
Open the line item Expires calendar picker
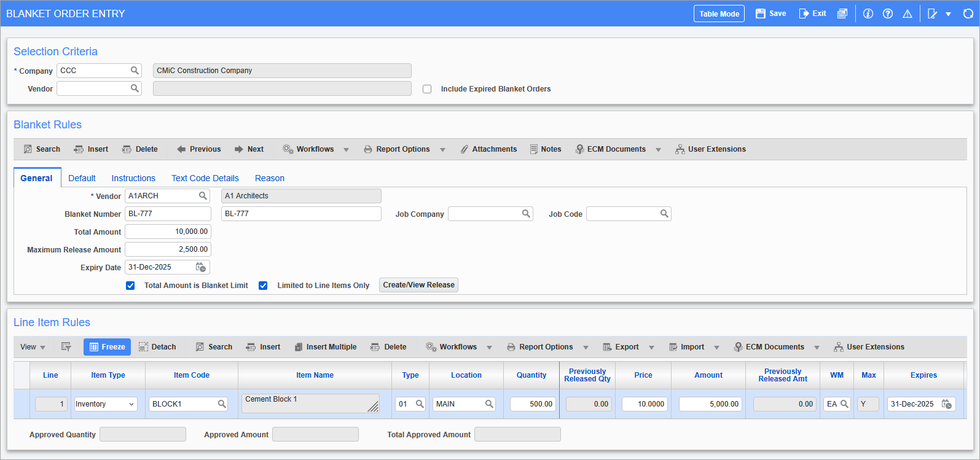pyautogui.click(x=947, y=404)
